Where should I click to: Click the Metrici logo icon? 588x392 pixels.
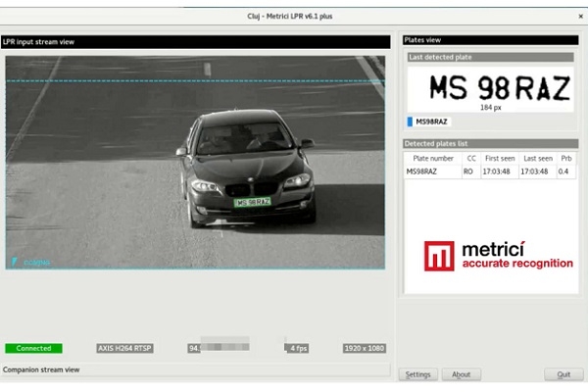click(439, 257)
